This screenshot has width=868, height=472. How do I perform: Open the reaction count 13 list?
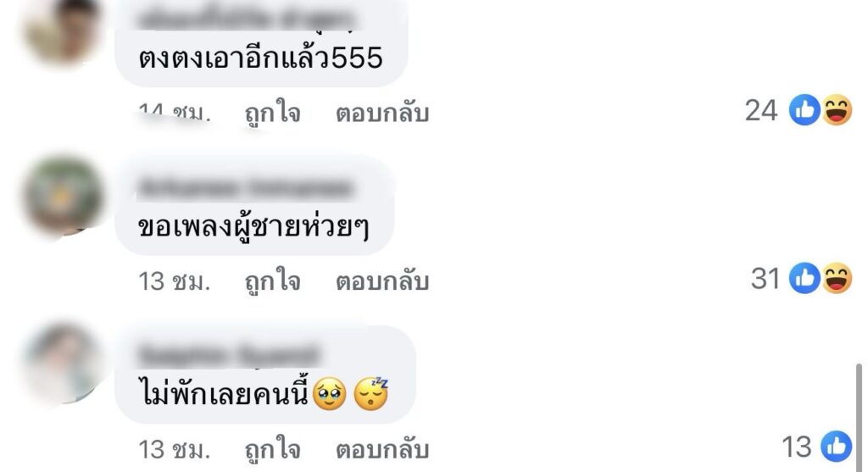pyautogui.click(x=797, y=447)
